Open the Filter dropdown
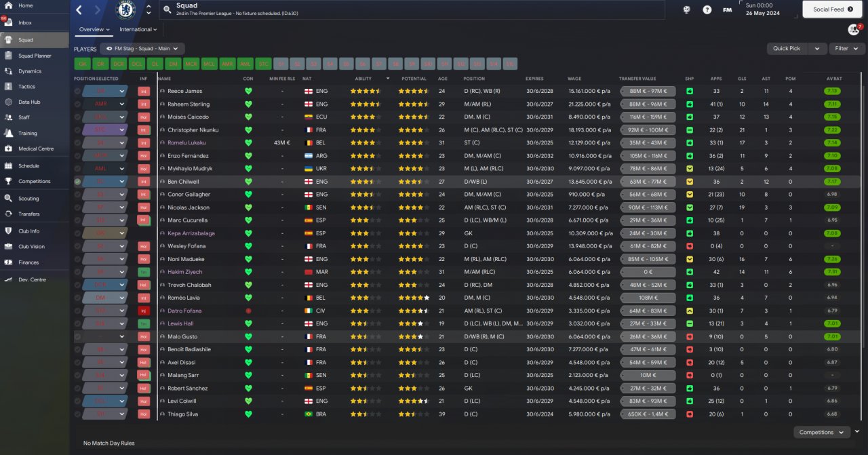Screen dimensions: 868x455 click(x=847, y=48)
